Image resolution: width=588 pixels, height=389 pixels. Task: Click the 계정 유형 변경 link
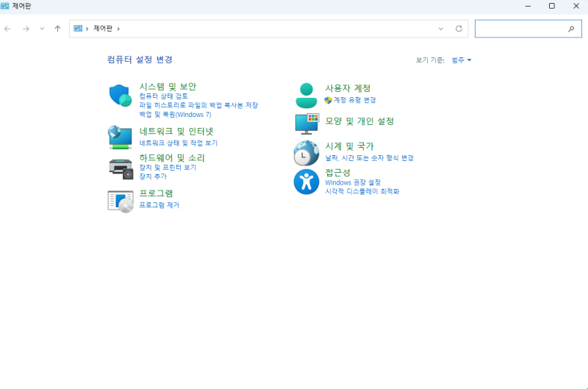pyautogui.click(x=355, y=100)
